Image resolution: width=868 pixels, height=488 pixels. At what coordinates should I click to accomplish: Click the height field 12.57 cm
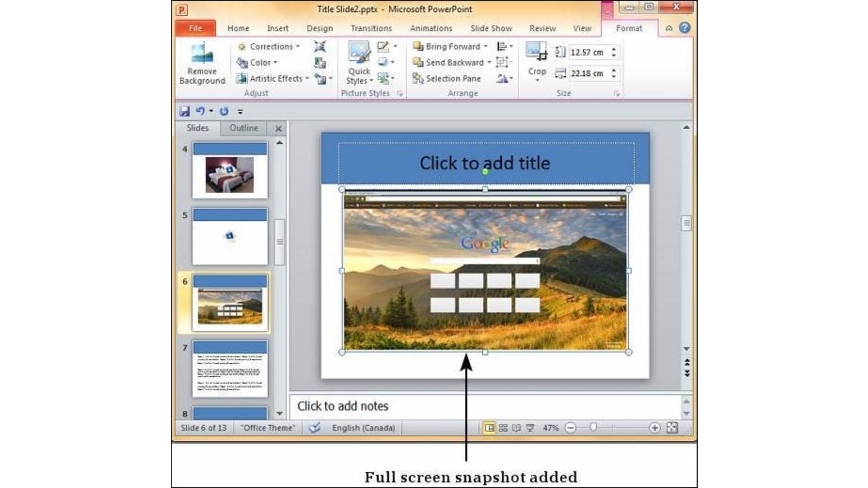(x=588, y=52)
